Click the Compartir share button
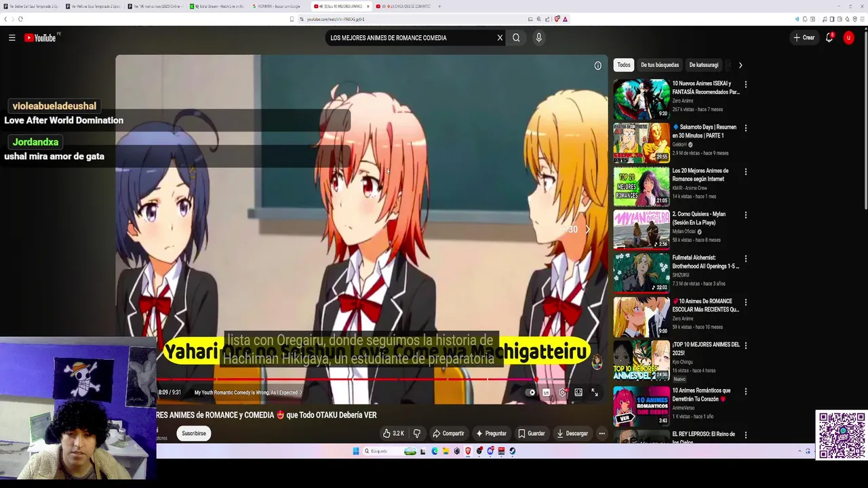This screenshot has height=488, width=868. [449, 433]
